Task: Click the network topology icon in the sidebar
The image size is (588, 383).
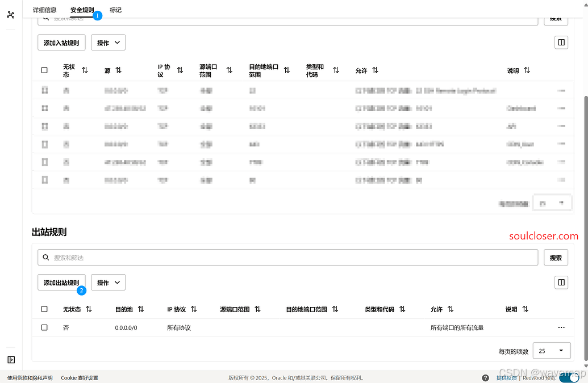Action: click(x=11, y=15)
